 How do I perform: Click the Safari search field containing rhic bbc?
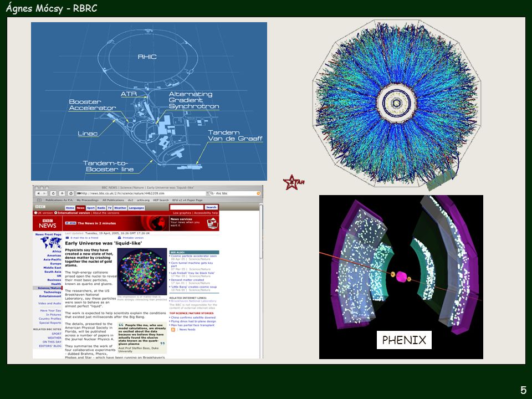pos(235,193)
